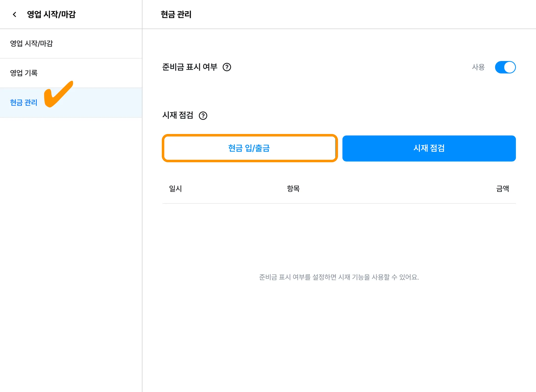Select 영업 기록 in the sidebar

[x=24, y=73]
